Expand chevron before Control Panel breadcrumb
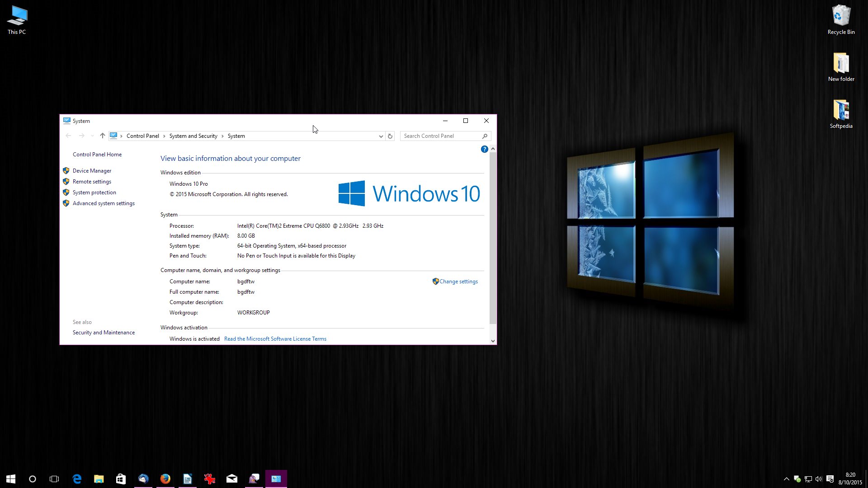Image resolution: width=868 pixels, height=488 pixels. coord(122,136)
